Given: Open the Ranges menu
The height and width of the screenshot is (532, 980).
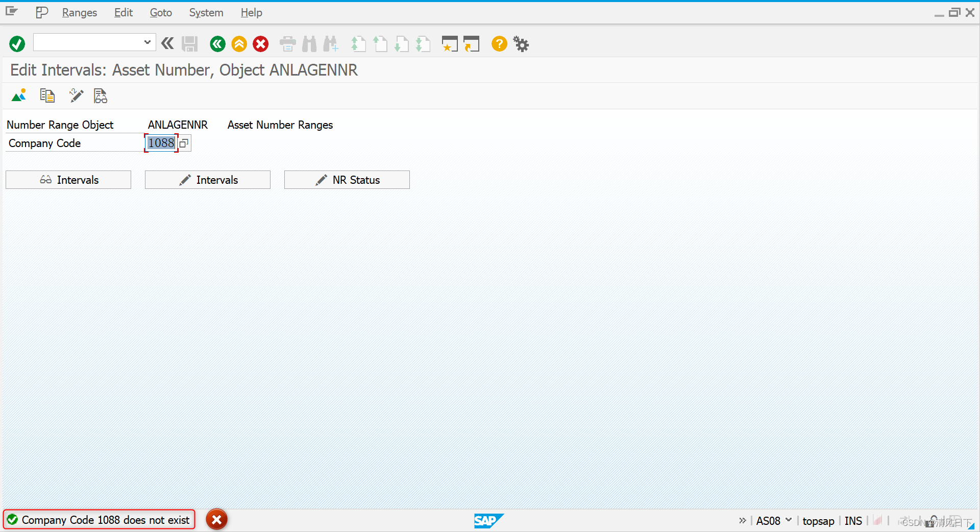Looking at the screenshot, I should point(80,12).
